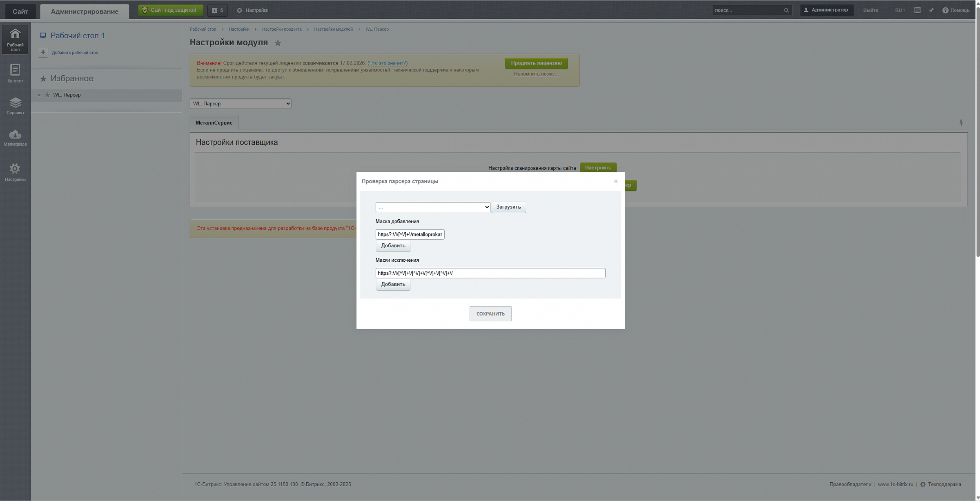Expand the page selection dropdown in dialog
The height and width of the screenshot is (501, 980).
[432, 207]
